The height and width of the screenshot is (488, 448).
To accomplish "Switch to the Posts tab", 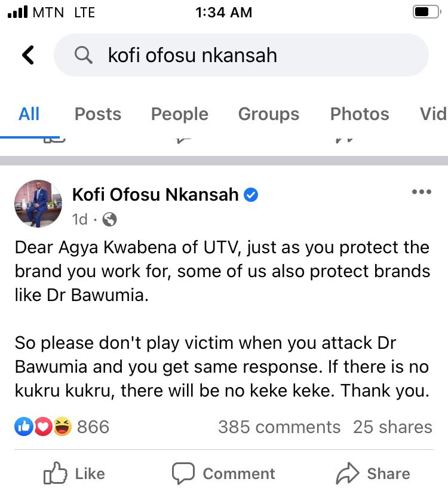I will 98,114.
